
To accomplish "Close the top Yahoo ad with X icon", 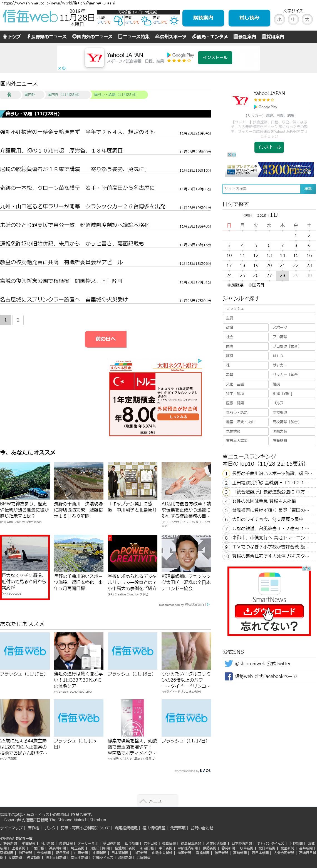I will click(x=60, y=68).
